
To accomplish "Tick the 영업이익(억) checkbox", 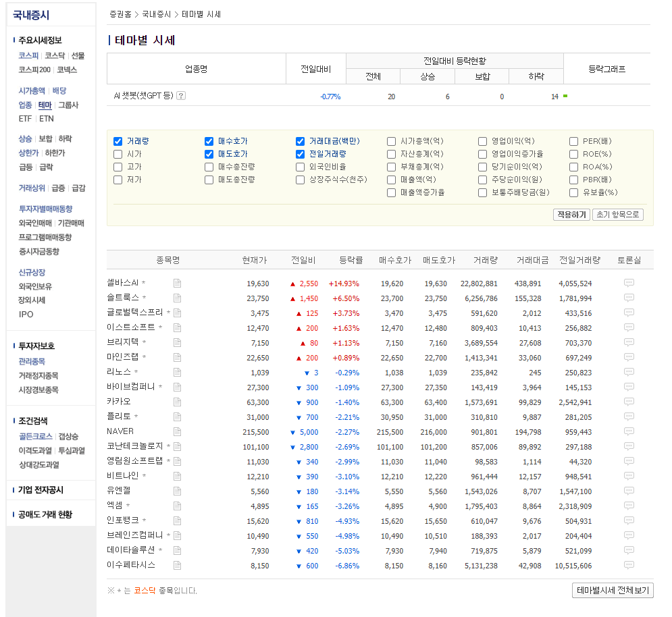I will 483,141.
